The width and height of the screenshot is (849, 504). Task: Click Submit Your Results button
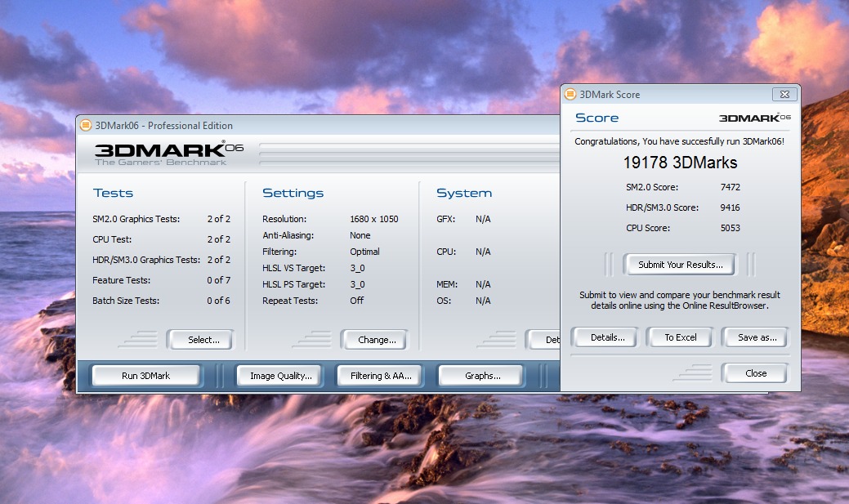680,265
